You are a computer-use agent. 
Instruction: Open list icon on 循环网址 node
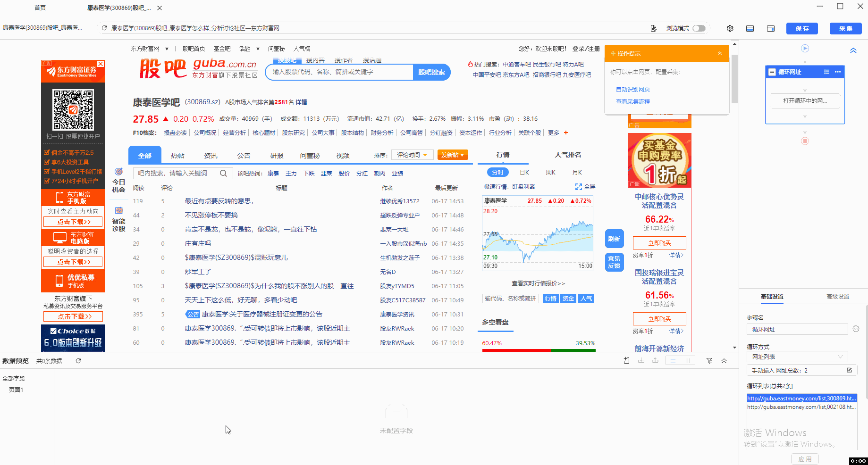pyautogui.click(x=826, y=72)
